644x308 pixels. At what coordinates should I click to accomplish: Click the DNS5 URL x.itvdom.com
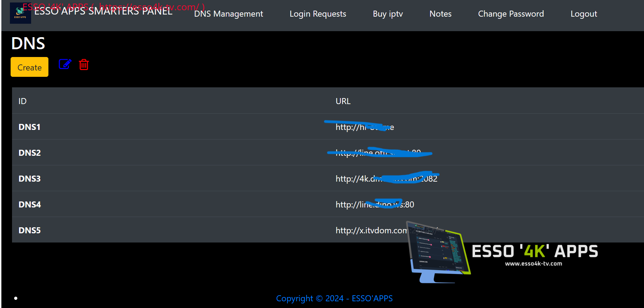[370, 230]
